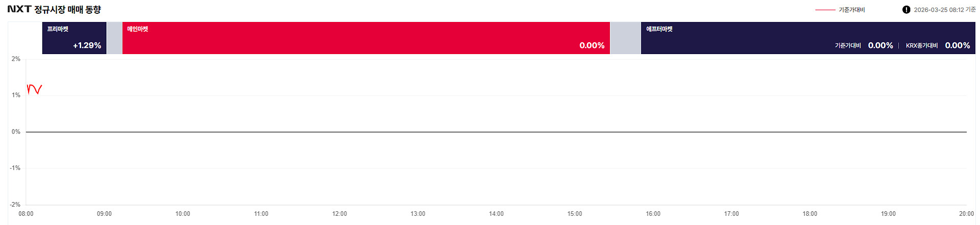Click the KRX종가대비 label in after-market
The height and width of the screenshot is (225, 980).
tap(922, 45)
